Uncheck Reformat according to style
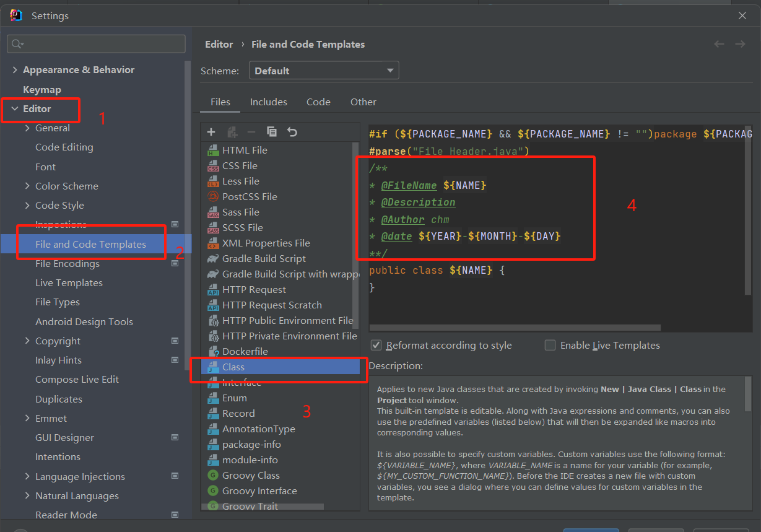Viewport: 761px width, 532px height. pyautogui.click(x=376, y=345)
